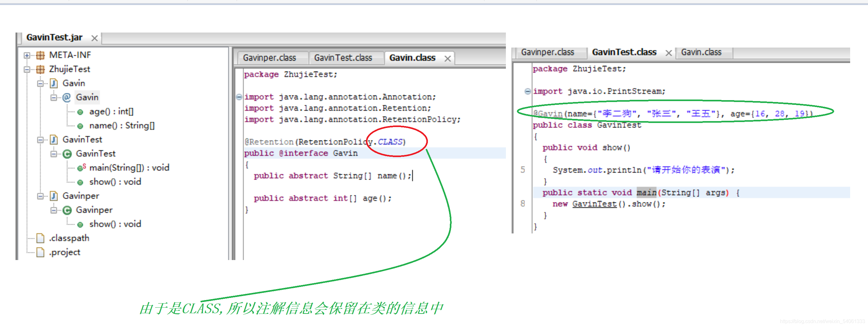
Task: Collapse the Gavinper file node
Action: (x=40, y=196)
